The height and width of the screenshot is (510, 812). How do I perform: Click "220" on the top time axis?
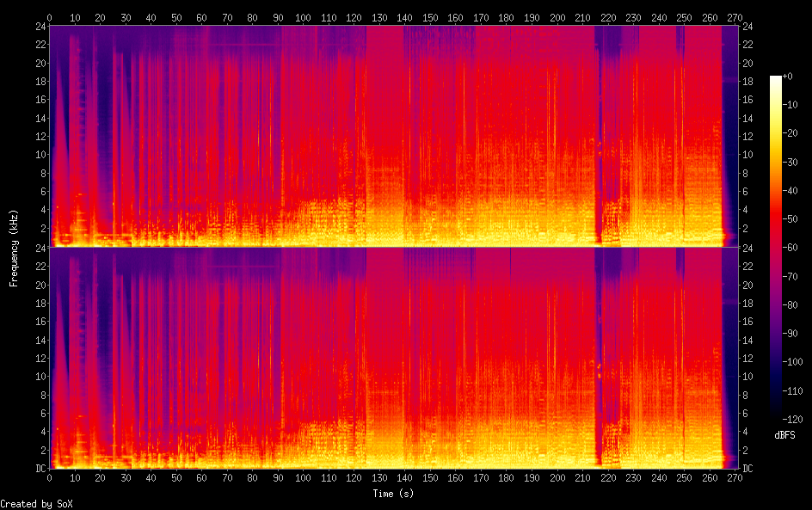click(x=607, y=17)
